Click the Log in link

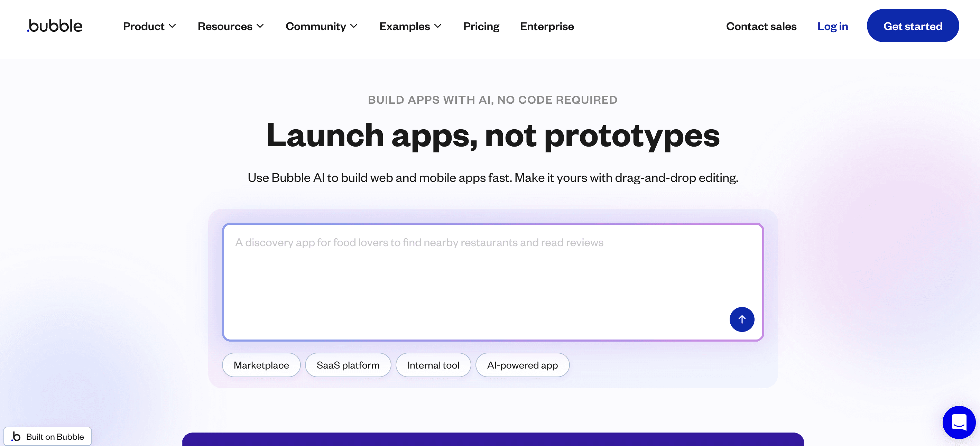click(x=832, y=26)
